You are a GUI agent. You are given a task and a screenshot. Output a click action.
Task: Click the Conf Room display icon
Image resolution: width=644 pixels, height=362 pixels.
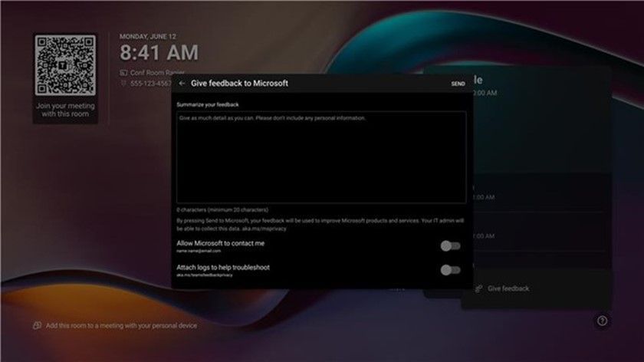(x=123, y=73)
